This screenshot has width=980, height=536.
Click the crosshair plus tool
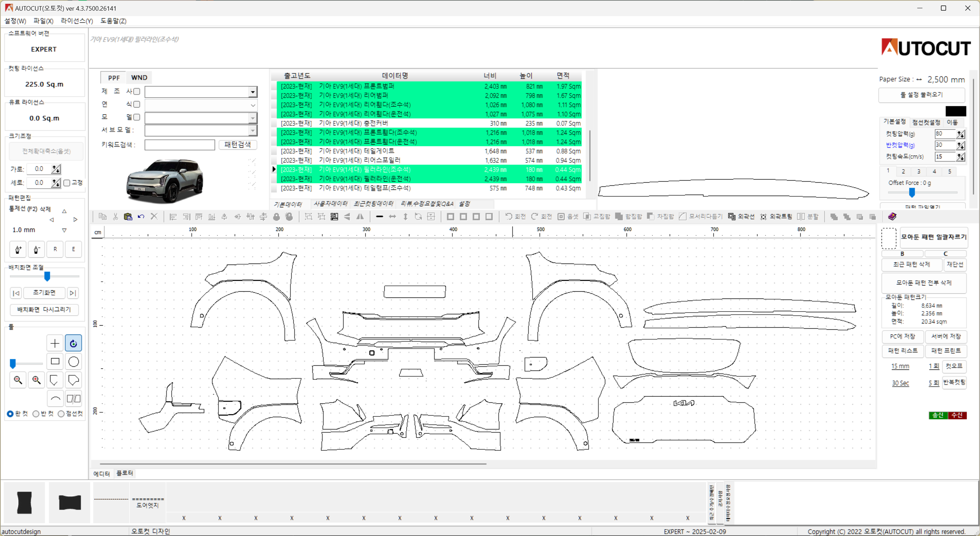55,343
